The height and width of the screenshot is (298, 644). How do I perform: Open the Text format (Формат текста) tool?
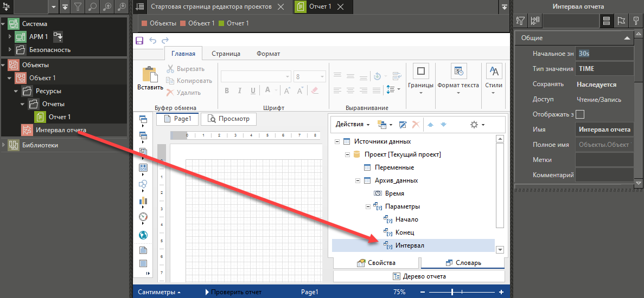(x=458, y=79)
